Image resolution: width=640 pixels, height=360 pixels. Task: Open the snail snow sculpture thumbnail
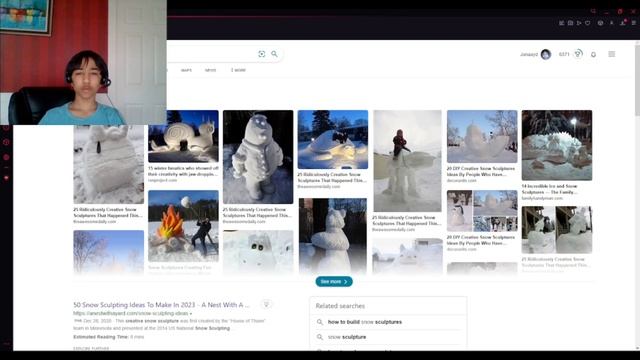(x=183, y=136)
